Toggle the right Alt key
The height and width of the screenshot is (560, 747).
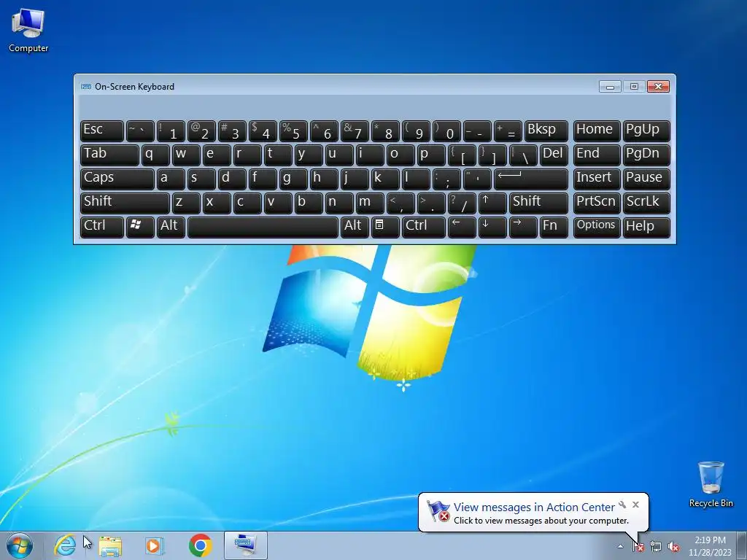(354, 227)
